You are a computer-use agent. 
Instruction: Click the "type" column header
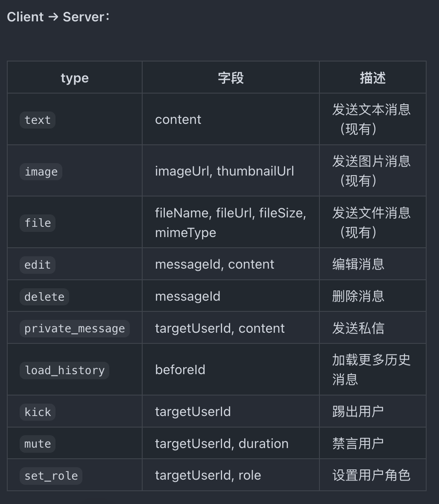pyautogui.click(x=75, y=78)
